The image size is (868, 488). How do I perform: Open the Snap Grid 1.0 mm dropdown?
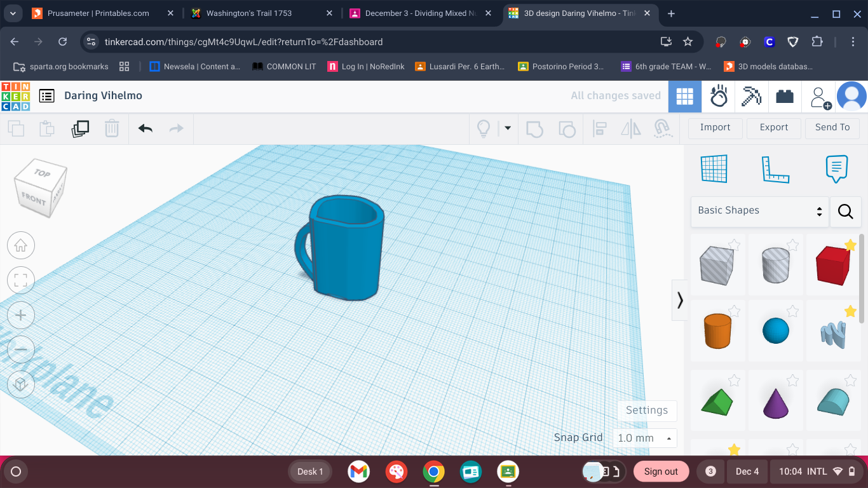coord(644,438)
